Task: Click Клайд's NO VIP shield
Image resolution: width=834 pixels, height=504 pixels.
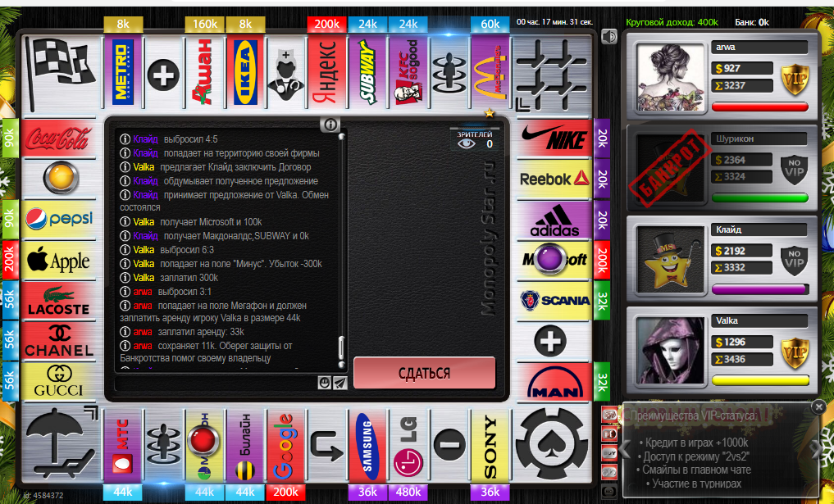Action: [x=794, y=261]
